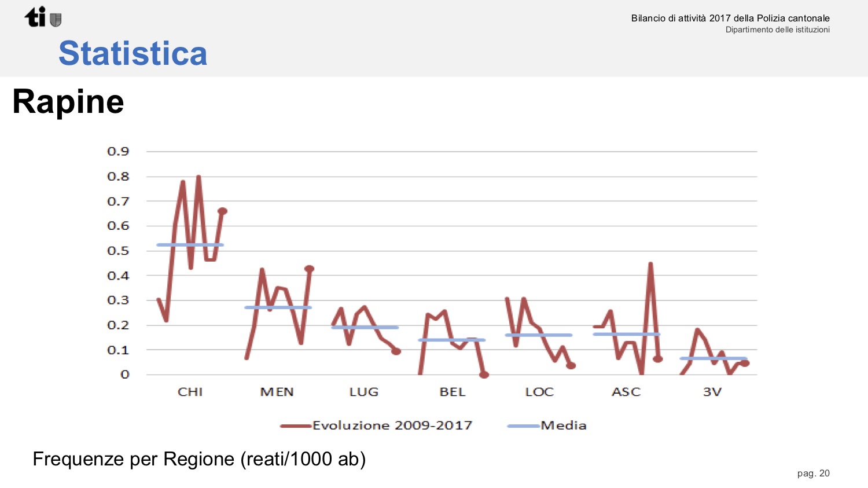
Task: Click the MEN region axis label
Action: tap(277, 392)
